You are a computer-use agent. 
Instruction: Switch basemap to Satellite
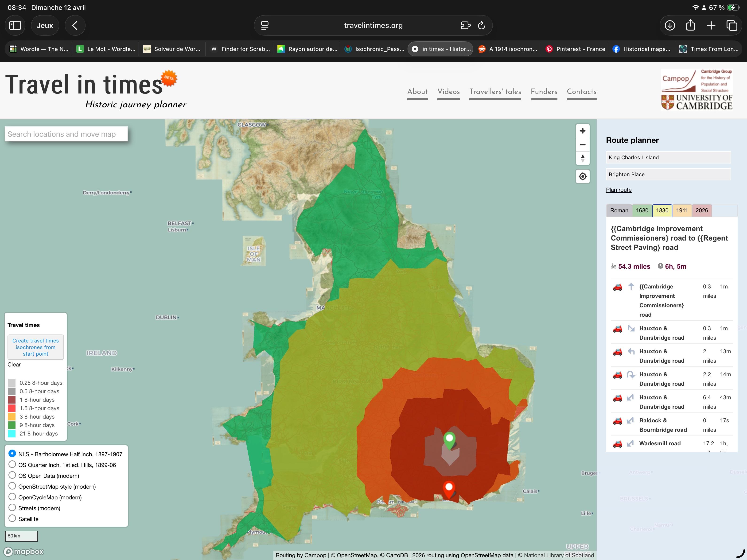tap(12, 518)
